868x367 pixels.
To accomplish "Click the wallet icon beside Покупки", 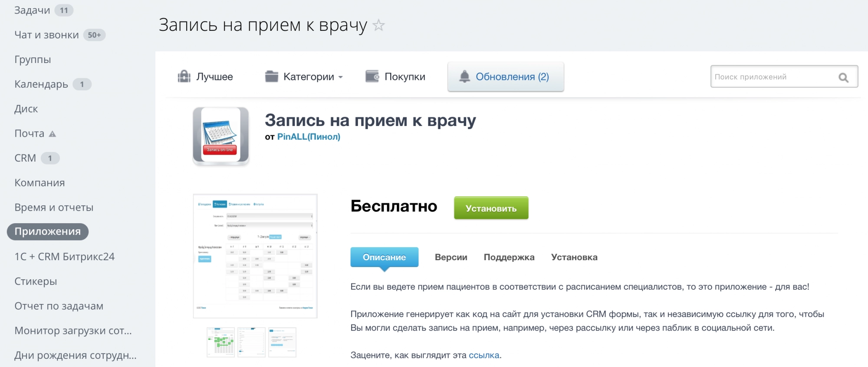I will click(372, 76).
